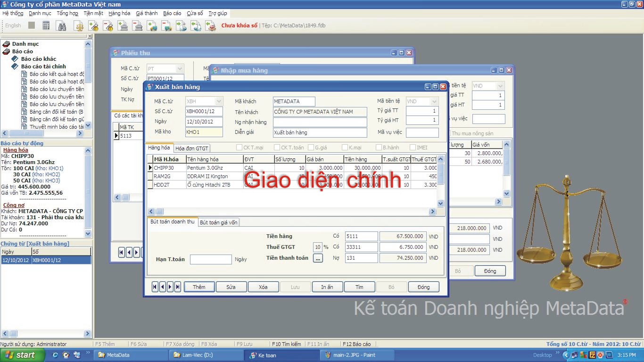Toggle the IMEI checkbox
This screenshot has height=362, width=644.
pos(413,148)
